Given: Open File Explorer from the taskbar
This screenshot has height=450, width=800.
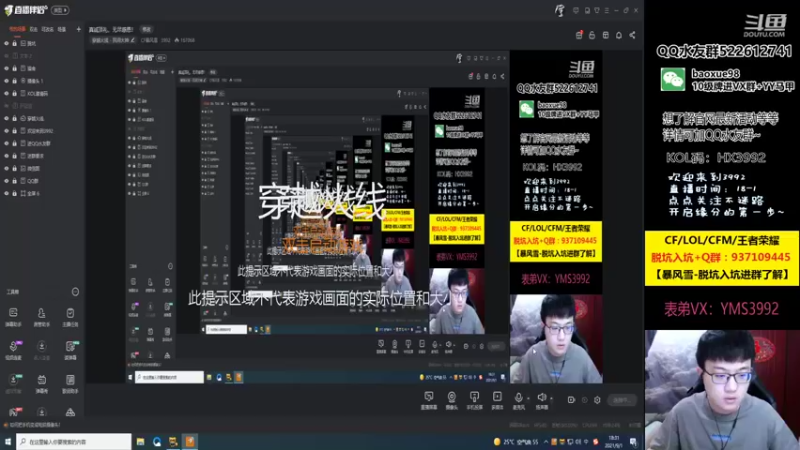Looking at the screenshot, I should pos(140,442).
